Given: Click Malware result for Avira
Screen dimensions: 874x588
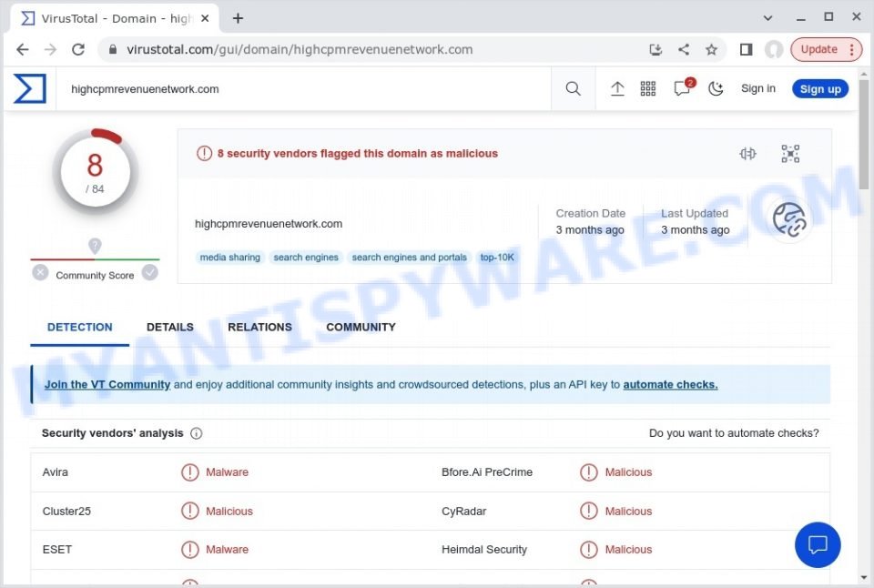Looking at the screenshot, I should coord(227,472).
